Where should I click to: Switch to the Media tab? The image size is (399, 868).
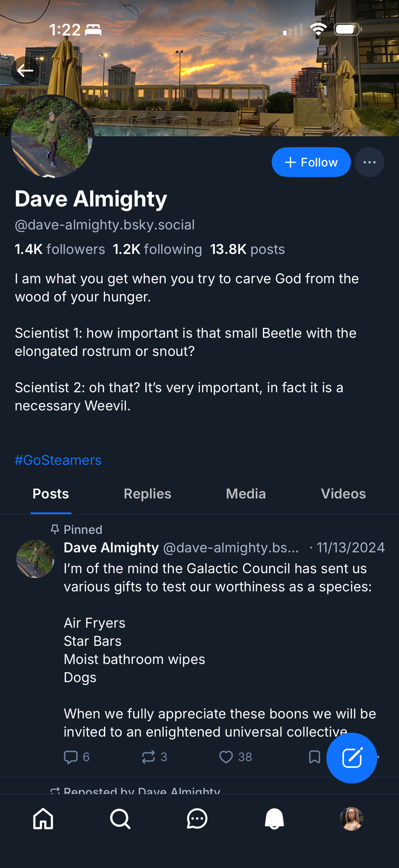tap(245, 494)
